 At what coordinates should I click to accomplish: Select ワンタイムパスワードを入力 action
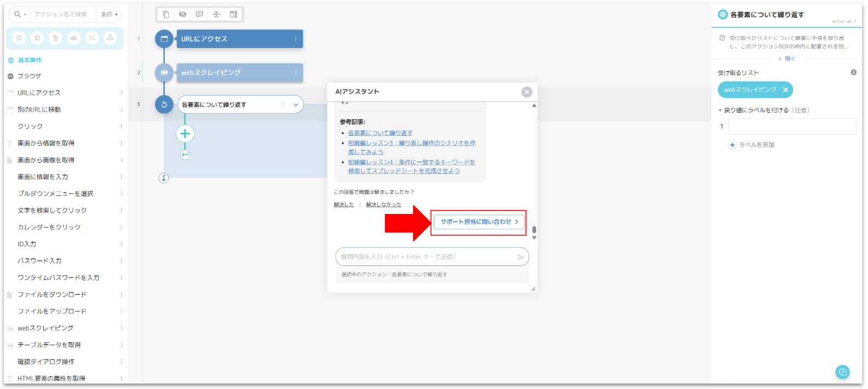tap(59, 278)
